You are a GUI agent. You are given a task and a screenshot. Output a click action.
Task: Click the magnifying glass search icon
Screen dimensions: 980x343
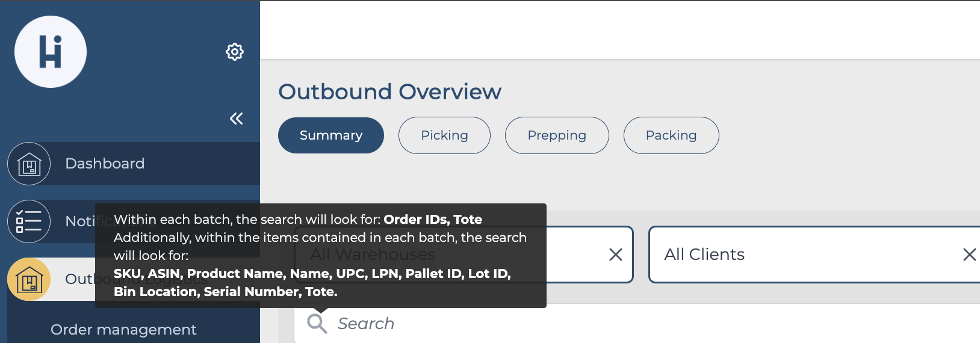[317, 323]
